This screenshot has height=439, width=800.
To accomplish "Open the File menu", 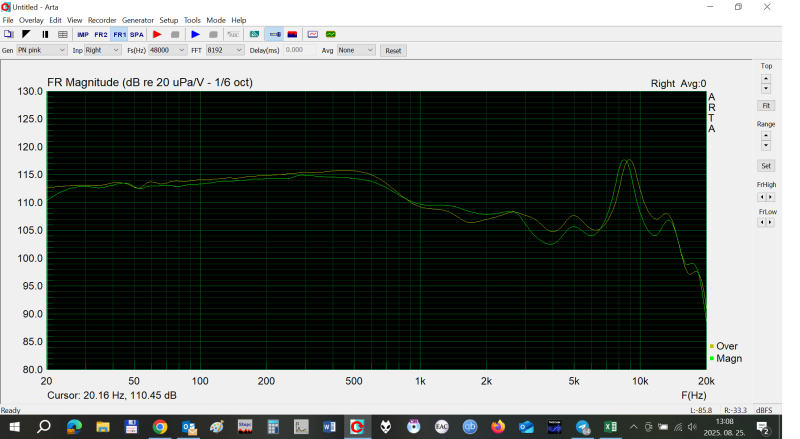I will click(8, 20).
